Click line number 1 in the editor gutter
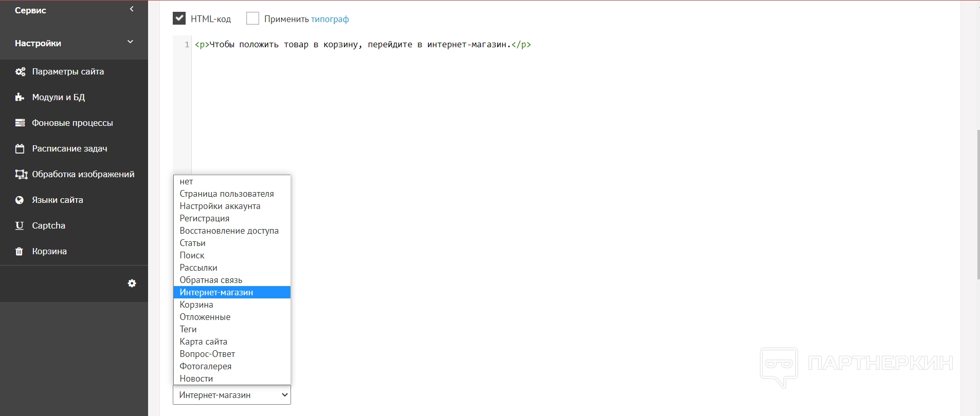Viewport: 980px width, 416px height. click(x=187, y=45)
